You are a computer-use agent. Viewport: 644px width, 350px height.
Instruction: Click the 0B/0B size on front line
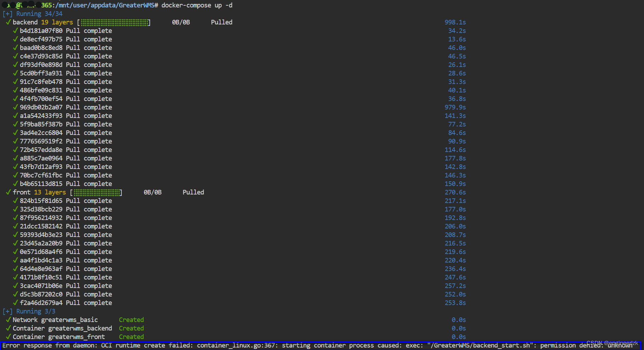[153, 192]
